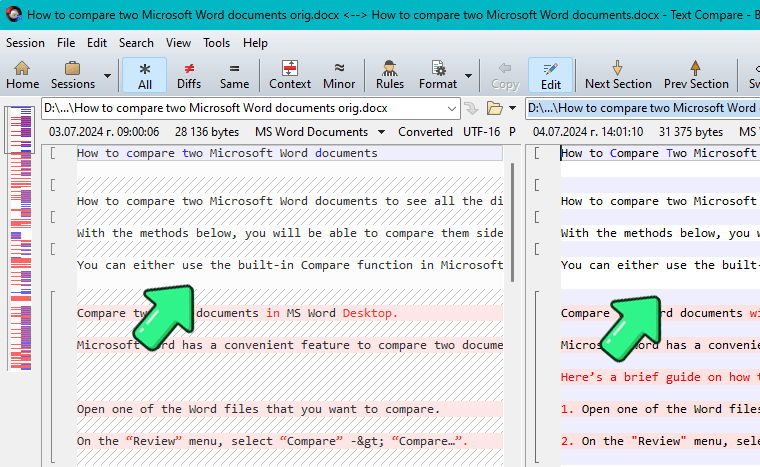Select right line '1. Open one of the Word'

coord(660,409)
